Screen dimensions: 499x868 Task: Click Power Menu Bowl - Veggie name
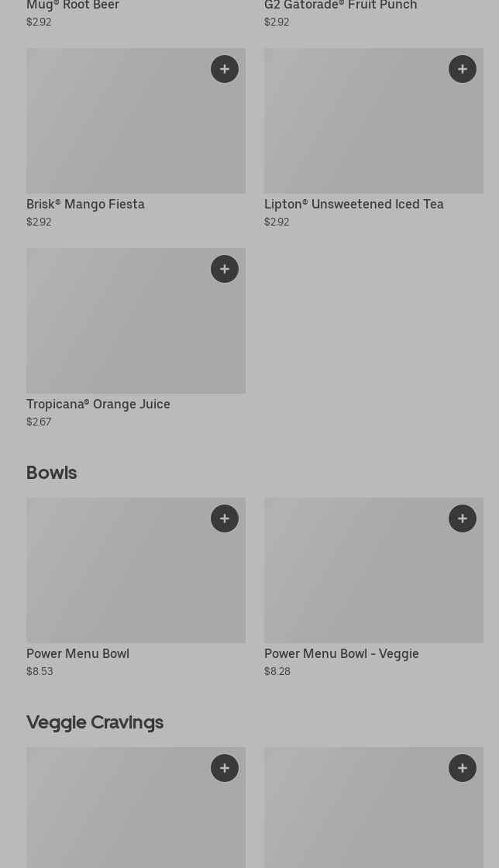coord(341,653)
